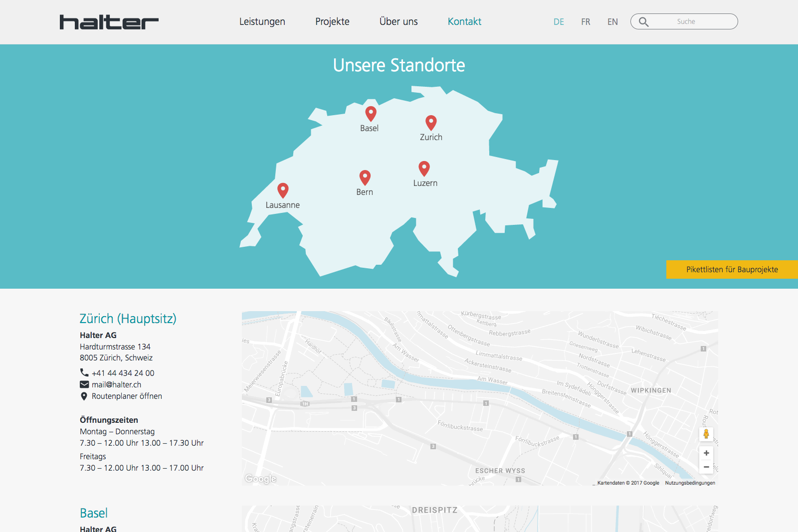Open the Routenplaner öffnen link
Image resolution: width=798 pixels, height=532 pixels.
(x=127, y=396)
